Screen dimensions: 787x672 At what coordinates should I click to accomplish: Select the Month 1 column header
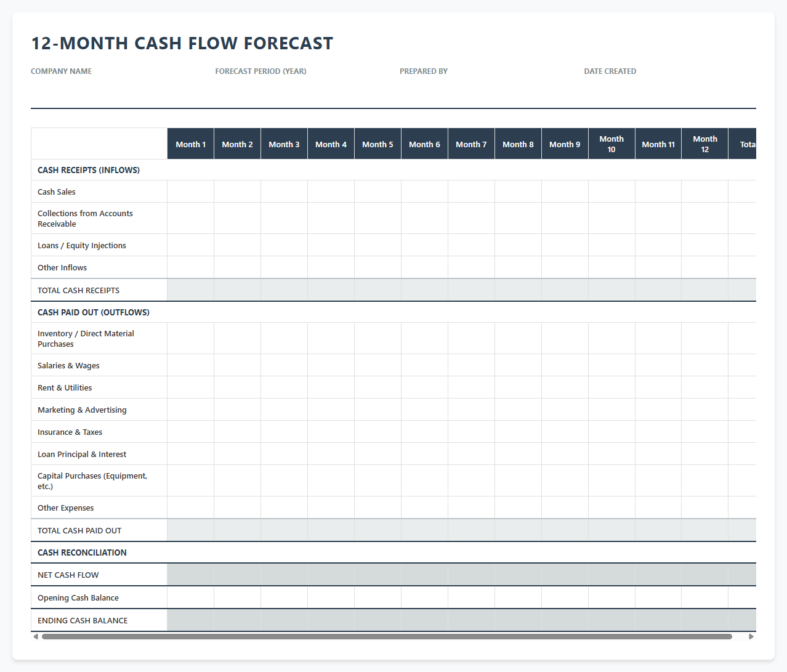point(191,144)
